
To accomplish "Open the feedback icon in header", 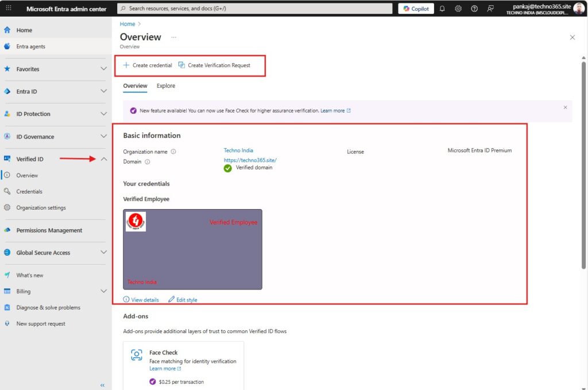I will (490, 9).
